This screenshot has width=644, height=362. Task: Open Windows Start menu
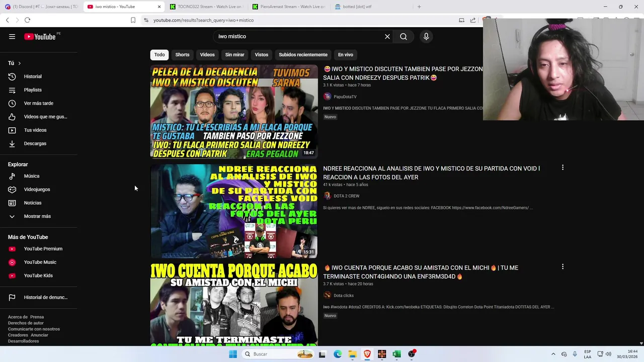pyautogui.click(x=232, y=354)
